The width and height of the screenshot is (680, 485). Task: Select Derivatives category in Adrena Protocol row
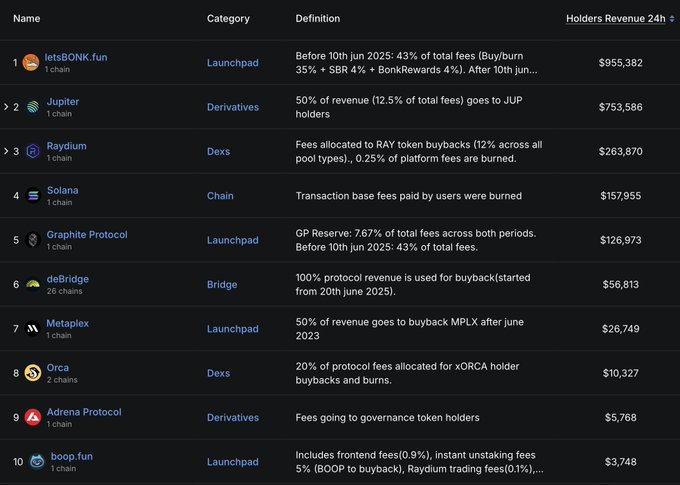(233, 417)
